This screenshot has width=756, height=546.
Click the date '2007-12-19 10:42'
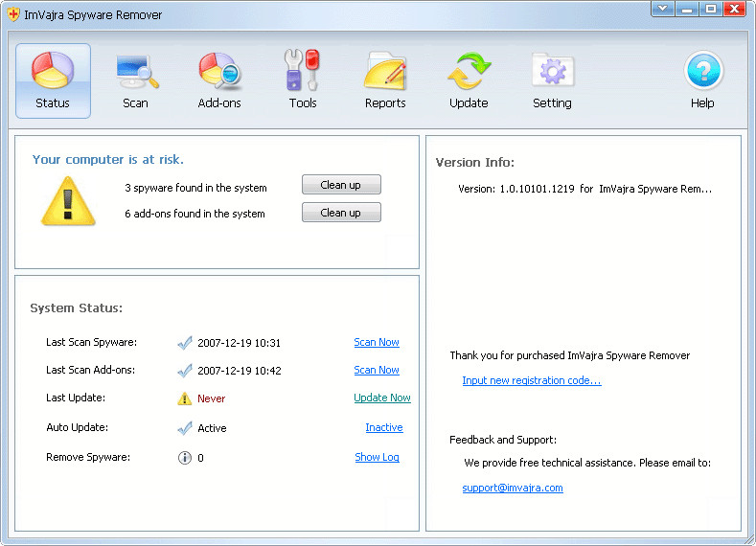coord(240,371)
